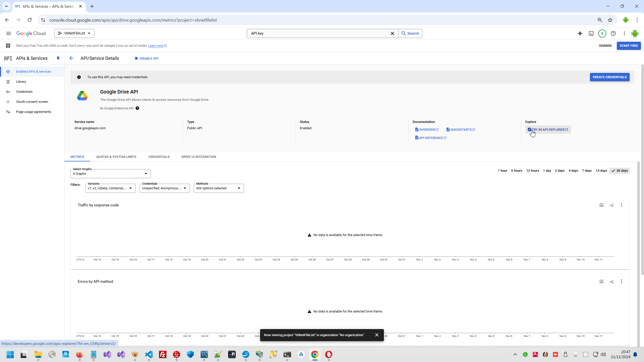Choose the 14 days time range

tap(601, 171)
